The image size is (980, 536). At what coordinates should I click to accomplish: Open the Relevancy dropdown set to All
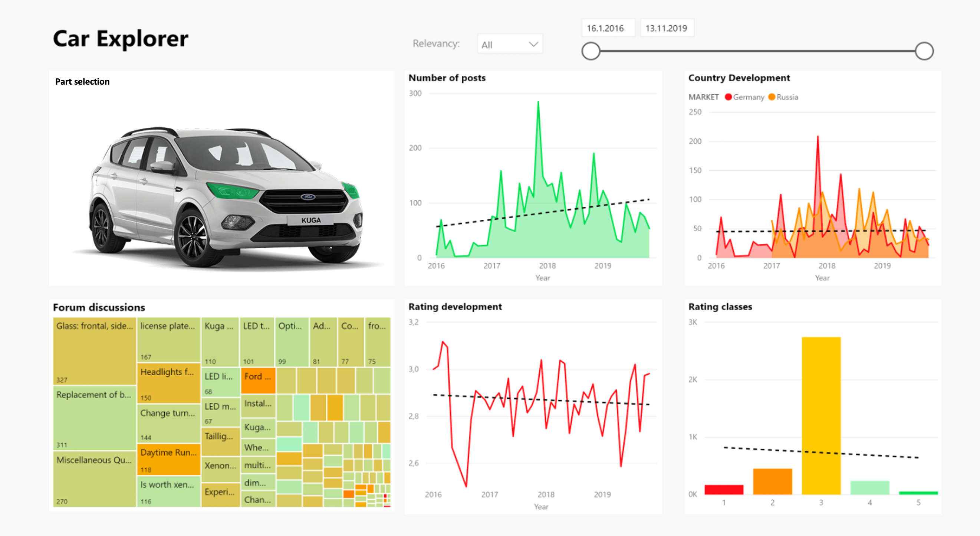click(x=510, y=44)
